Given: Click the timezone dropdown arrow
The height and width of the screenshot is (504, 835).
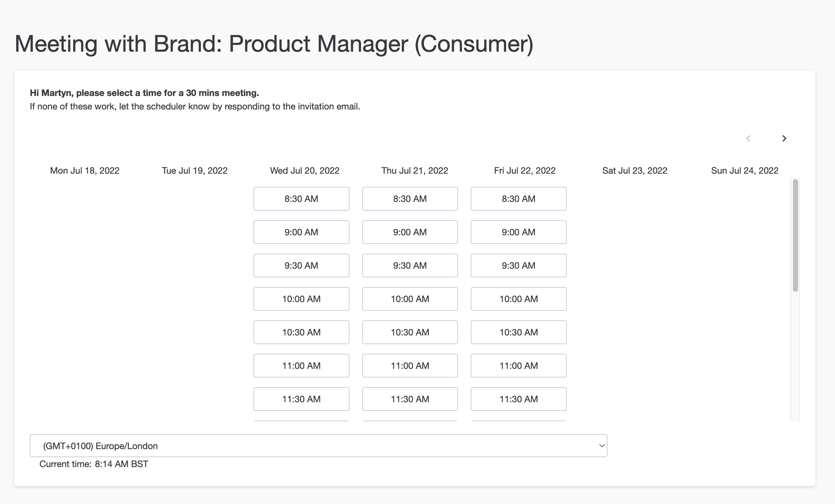Looking at the screenshot, I should pyautogui.click(x=601, y=446).
